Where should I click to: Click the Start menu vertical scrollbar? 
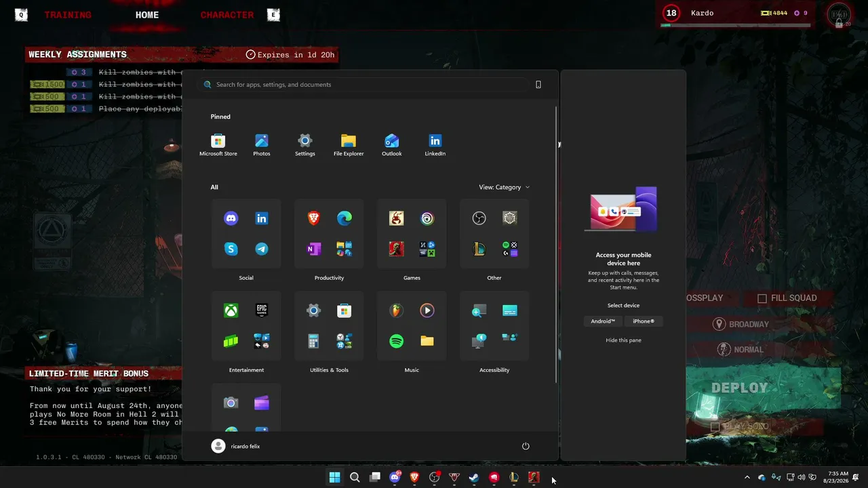pyautogui.click(x=557, y=244)
